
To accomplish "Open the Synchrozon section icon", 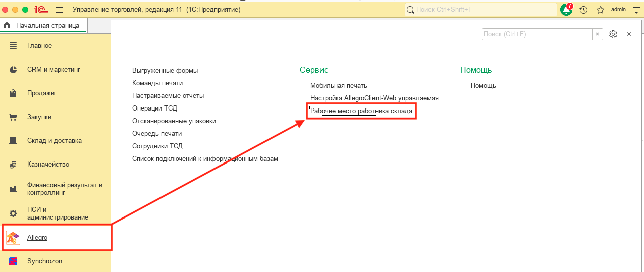I will pyautogui.click(x=13, y=261).
